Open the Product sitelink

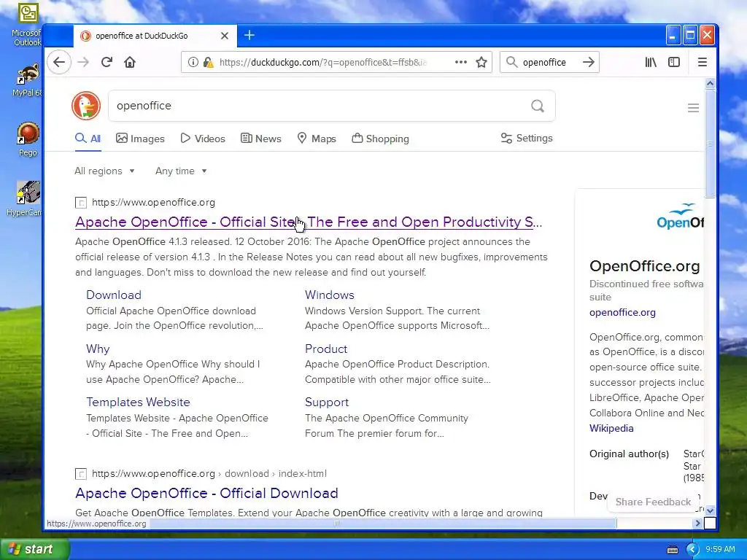[326, 349]
